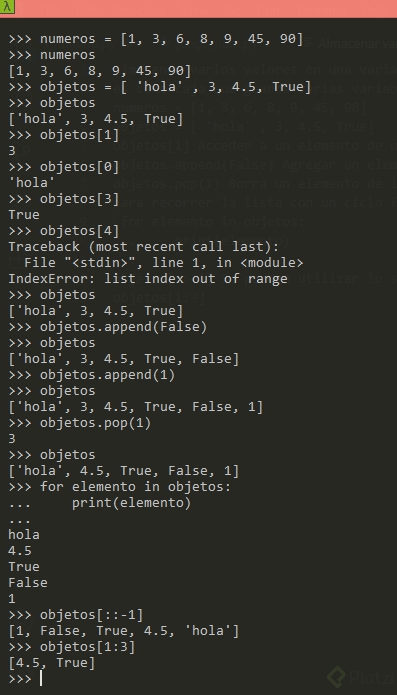397x695 pixels.
Task: Click the IndexError list index message
Action: click(x=148, y=279)
